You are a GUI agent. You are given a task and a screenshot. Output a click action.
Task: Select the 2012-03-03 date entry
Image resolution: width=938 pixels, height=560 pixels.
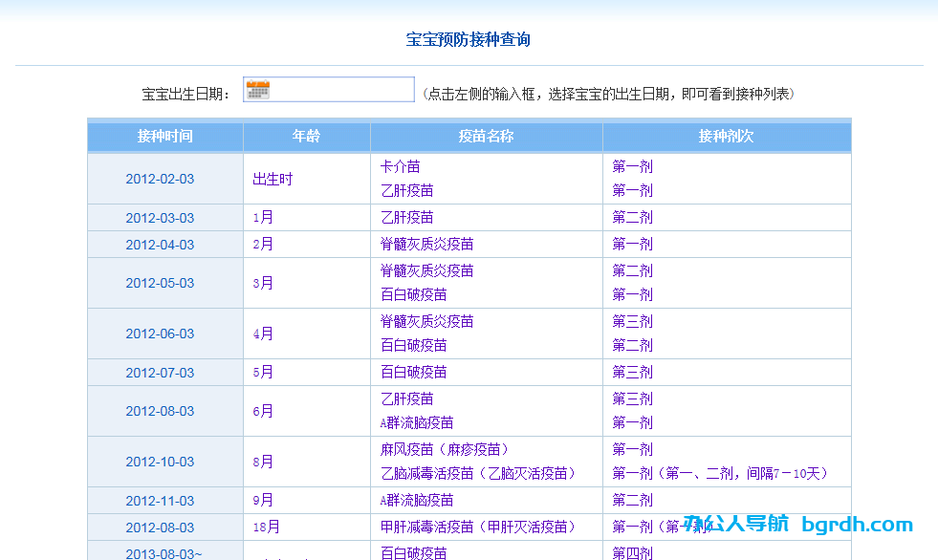coord(160,218)
